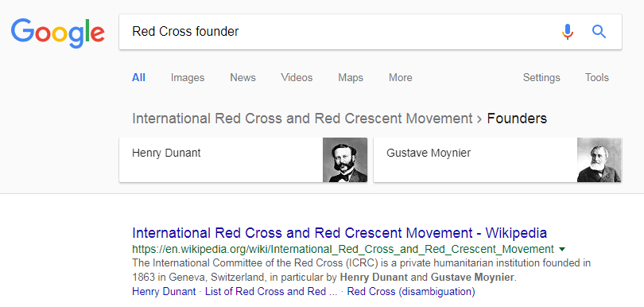The width and height of the screenshot is (644, 307).
Task: Expand the green arrow next to Wikipedia URL
Action: [x=562, y=250]
